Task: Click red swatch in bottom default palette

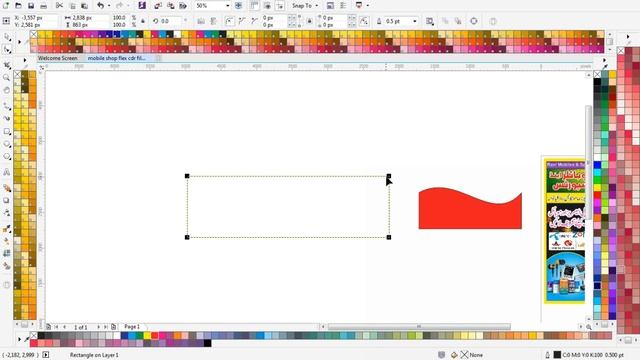Action: (x=155, y=336)
